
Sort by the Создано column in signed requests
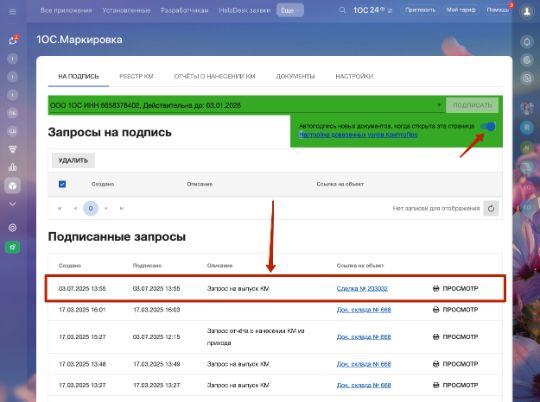tap(70, 266)
